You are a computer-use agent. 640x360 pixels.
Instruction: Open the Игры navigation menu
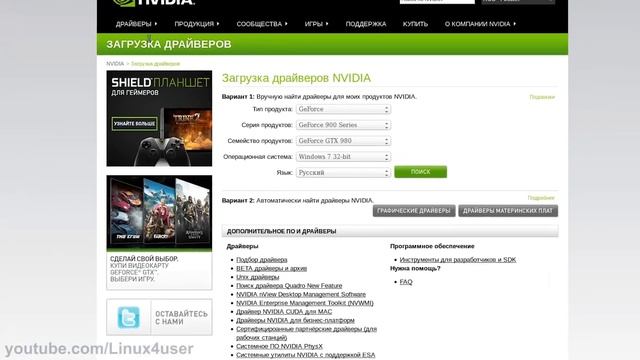[x=316, y=24]
